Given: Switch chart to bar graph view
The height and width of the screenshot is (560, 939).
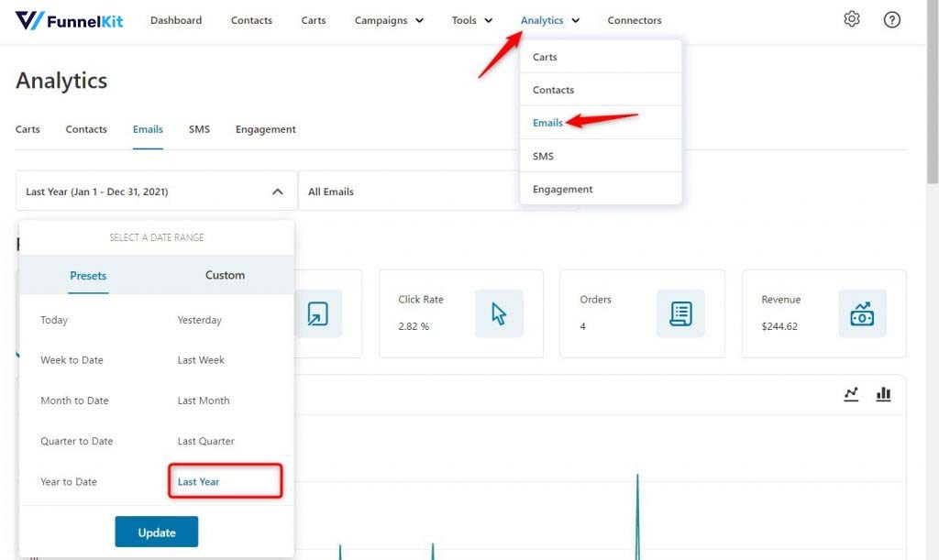Looking at the screenshot, I should pos(883,394).
